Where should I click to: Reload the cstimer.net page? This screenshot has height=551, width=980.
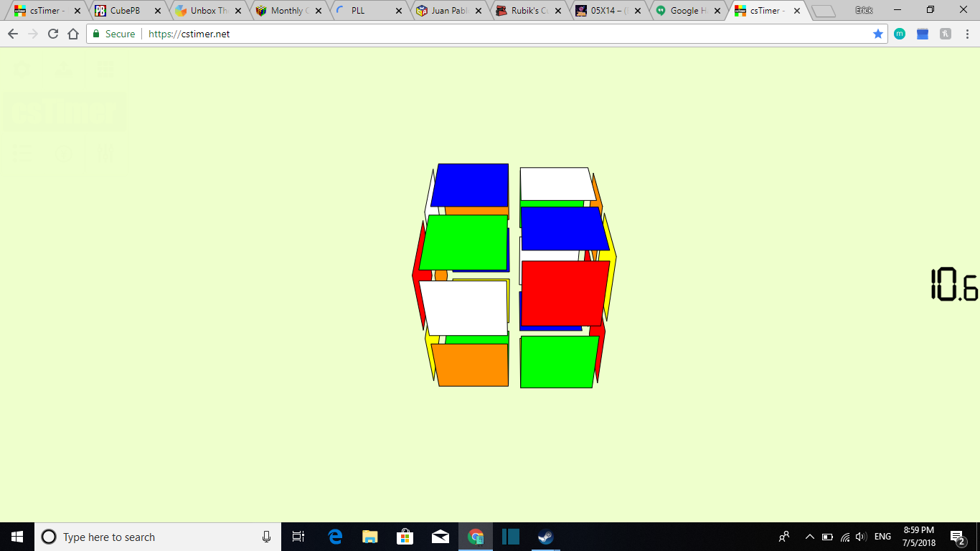pyautogui.click(x=52, y=34)
